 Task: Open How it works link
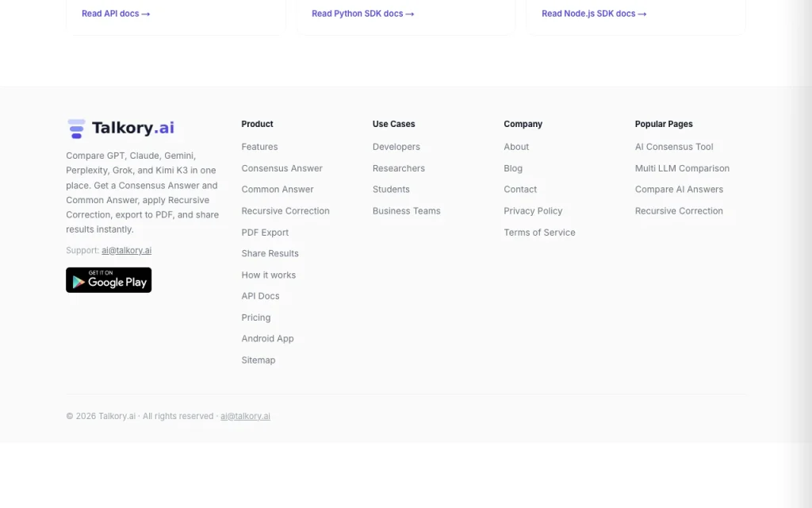tap(268, 275)
